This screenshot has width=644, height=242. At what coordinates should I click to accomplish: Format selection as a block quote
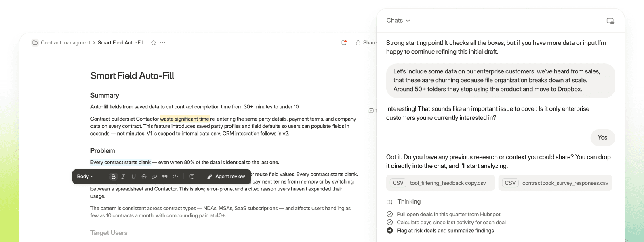coord(165,177)
